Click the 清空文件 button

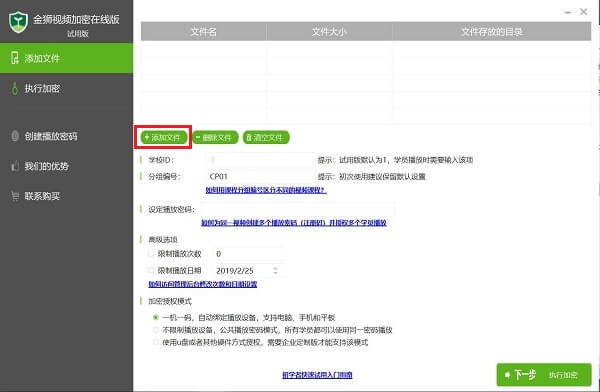coord(266,137)
